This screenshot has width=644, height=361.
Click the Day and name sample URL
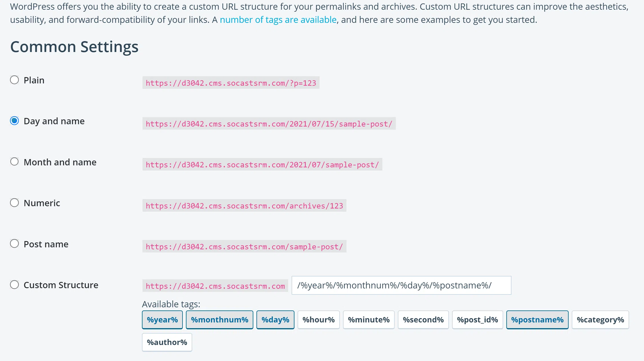[269, 124]
